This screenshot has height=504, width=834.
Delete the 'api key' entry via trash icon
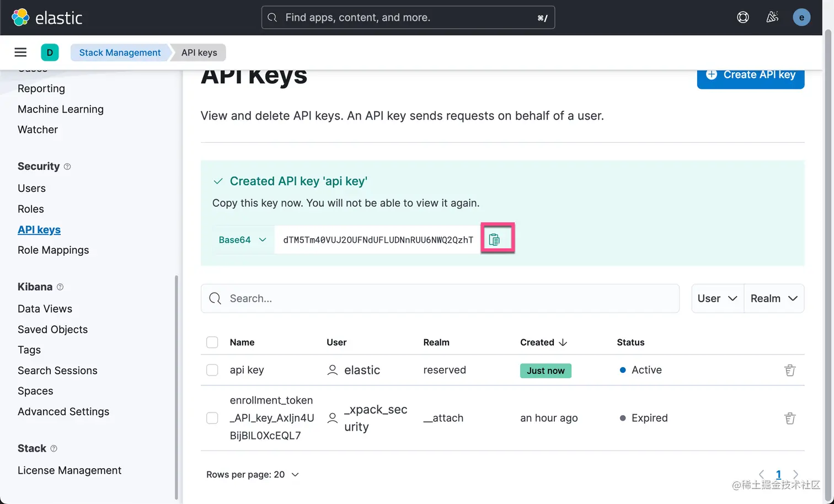[789, 370]
